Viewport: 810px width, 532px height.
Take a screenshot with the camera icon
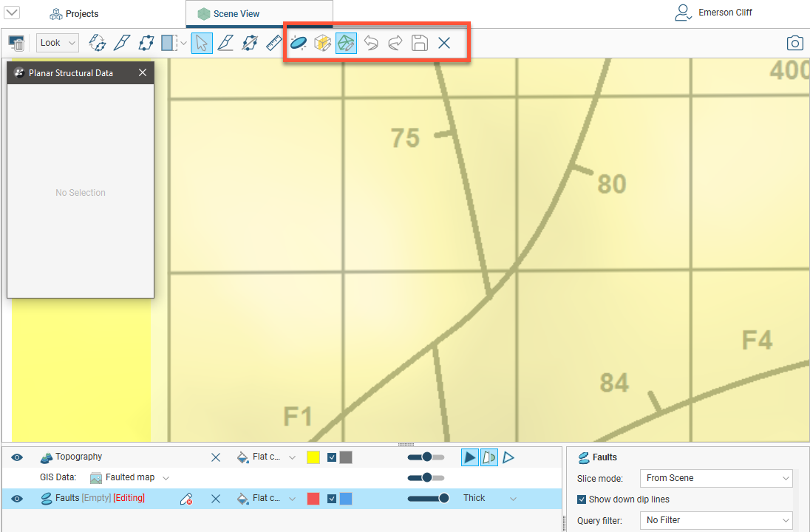[794, 43]
